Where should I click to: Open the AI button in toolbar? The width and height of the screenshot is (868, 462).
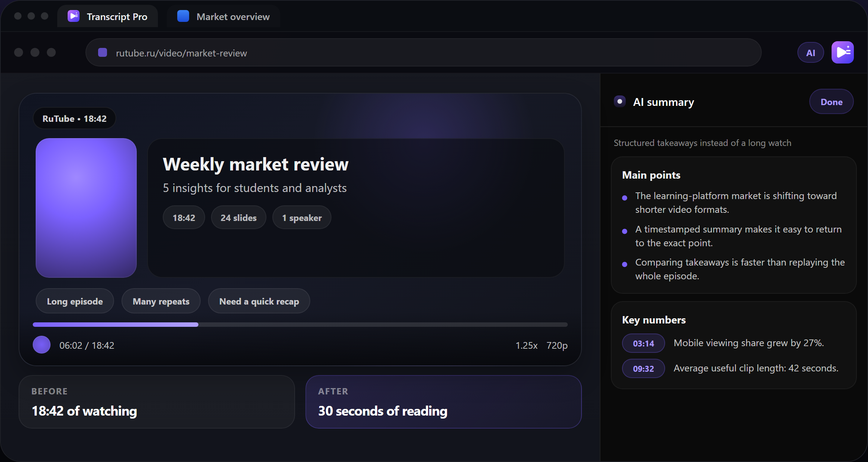pos(810,53)
